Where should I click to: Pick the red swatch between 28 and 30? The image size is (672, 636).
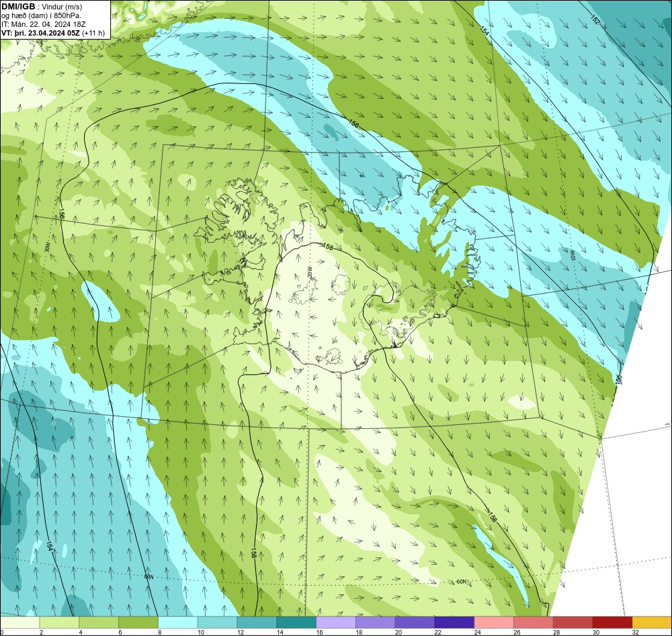573,622
